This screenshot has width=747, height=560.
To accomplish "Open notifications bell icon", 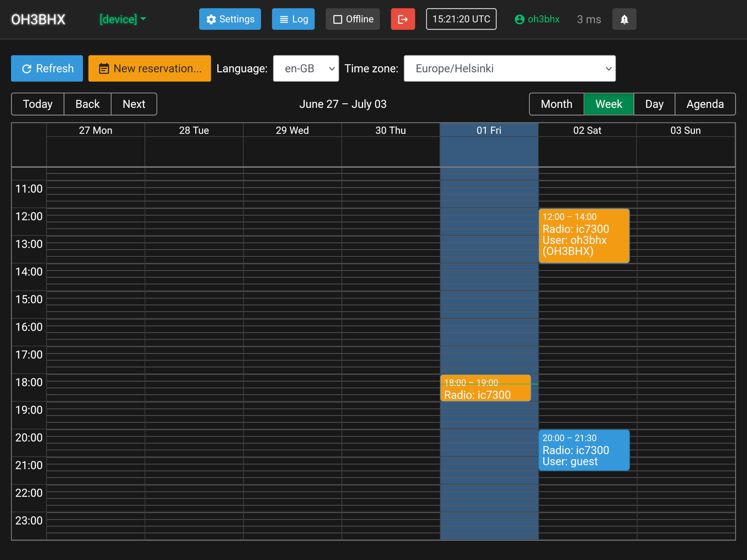I will coord(624,19).
